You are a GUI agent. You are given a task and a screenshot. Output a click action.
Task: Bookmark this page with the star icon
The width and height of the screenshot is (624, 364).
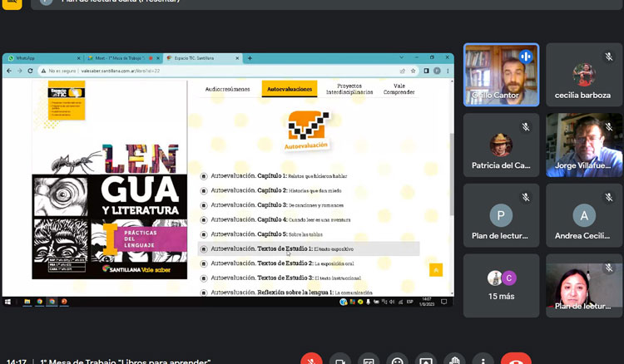pyautogui.click(x=413, y=71)
